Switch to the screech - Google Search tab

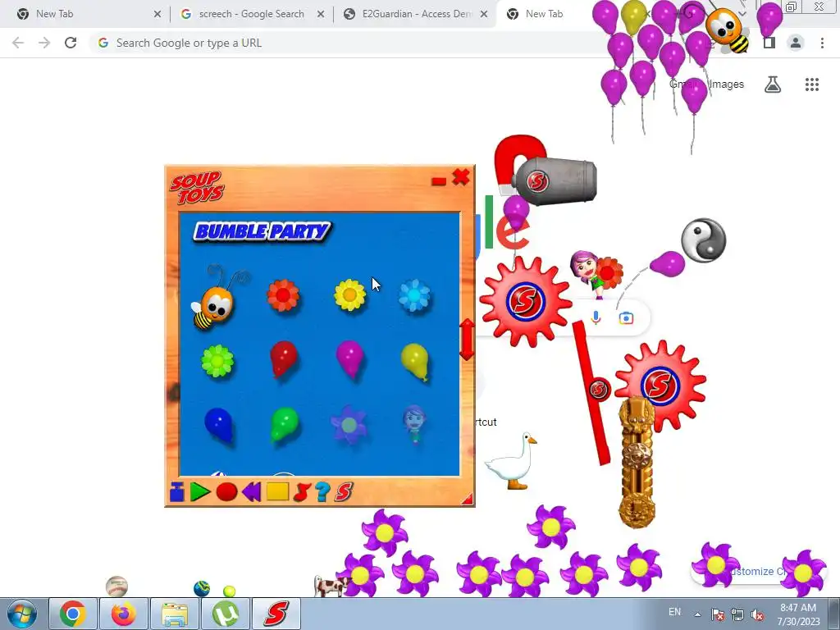click(251, 14)
